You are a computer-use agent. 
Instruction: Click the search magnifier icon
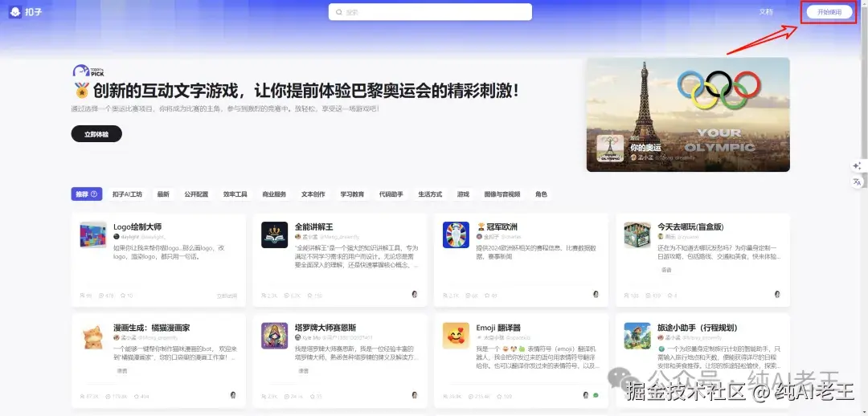(x=338, y=12)
